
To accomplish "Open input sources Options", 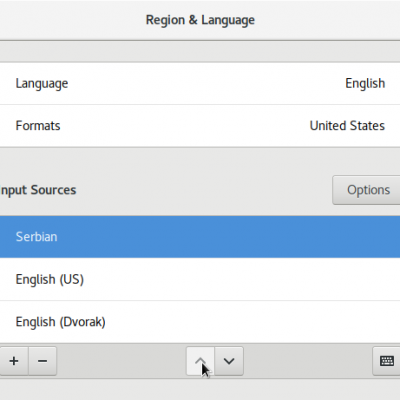I will (x=367, y=190).
